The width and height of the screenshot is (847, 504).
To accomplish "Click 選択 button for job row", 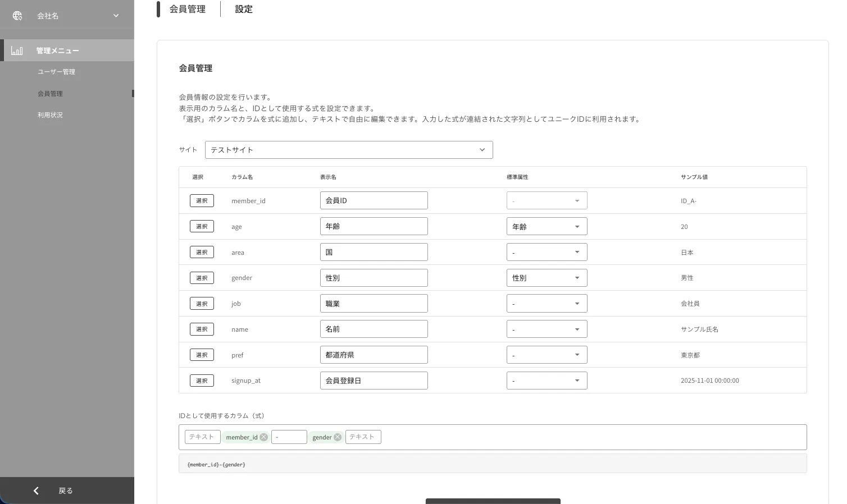I will pos(202,304).
